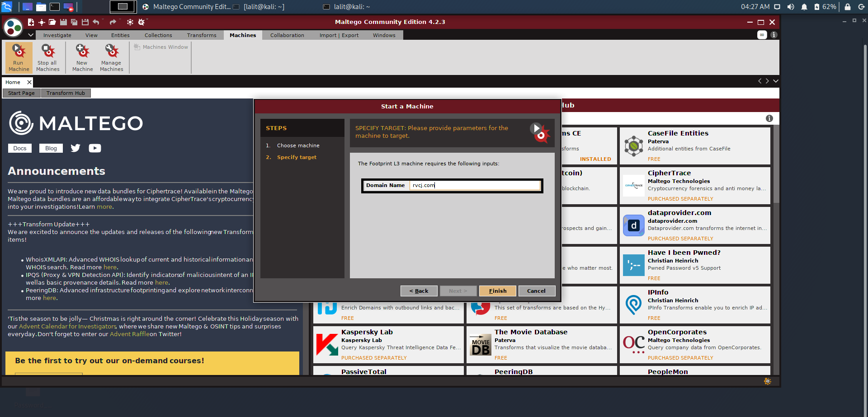Click the info icon beside infinity button
The height and width of the screenshot is (417, 868).
tap(774, 35)
